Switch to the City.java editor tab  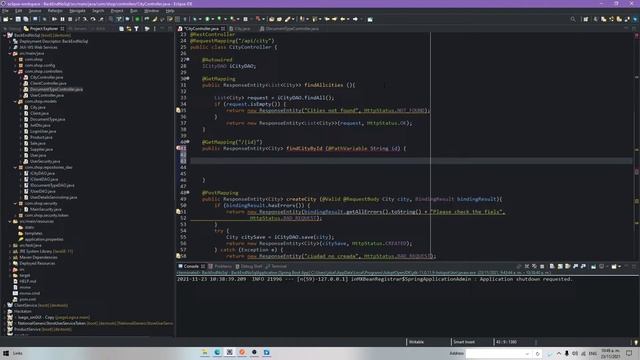pyautogui.click(x=242, y=29)
